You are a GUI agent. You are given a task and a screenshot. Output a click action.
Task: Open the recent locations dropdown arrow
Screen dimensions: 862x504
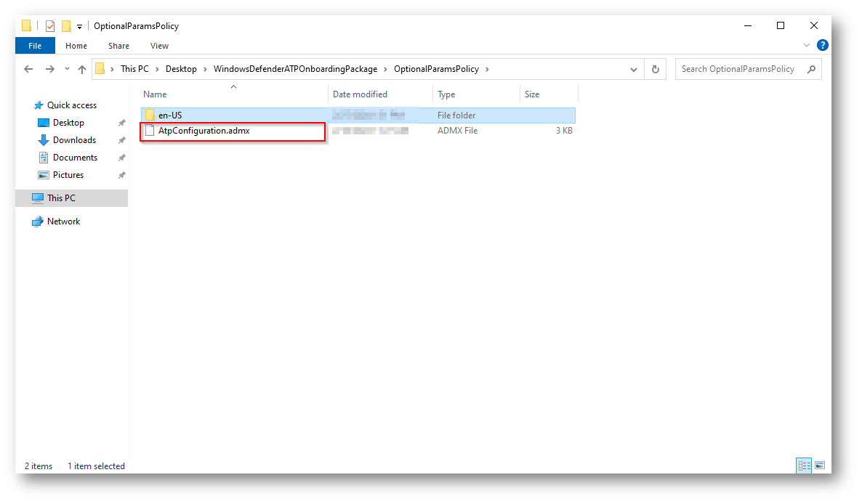pyautogui.click(x=67, y=69)
